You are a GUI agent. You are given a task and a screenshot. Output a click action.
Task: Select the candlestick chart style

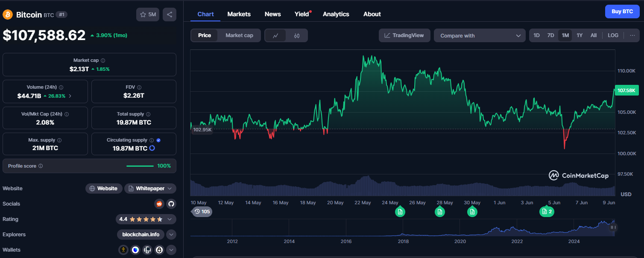pos(297,35)
